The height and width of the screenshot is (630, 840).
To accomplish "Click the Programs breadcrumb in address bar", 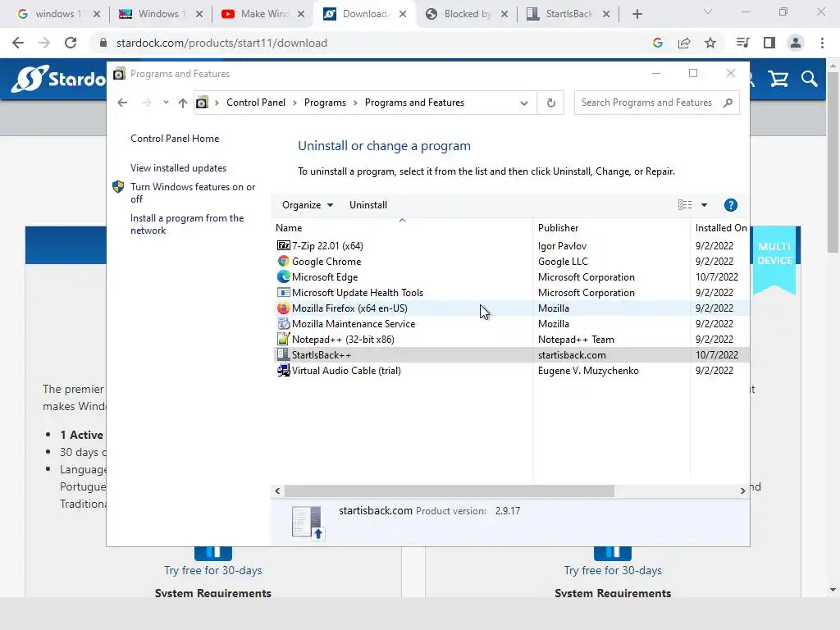I will [325, 103].
